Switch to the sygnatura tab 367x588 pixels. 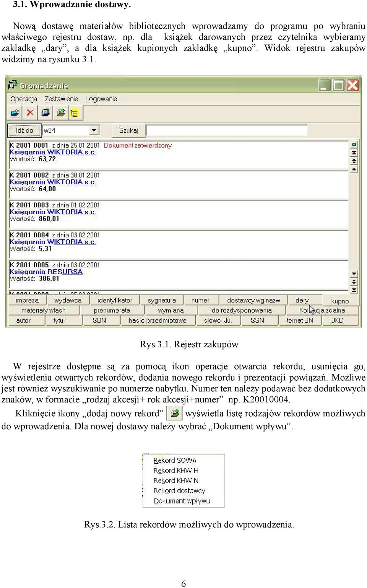(162, 300)
